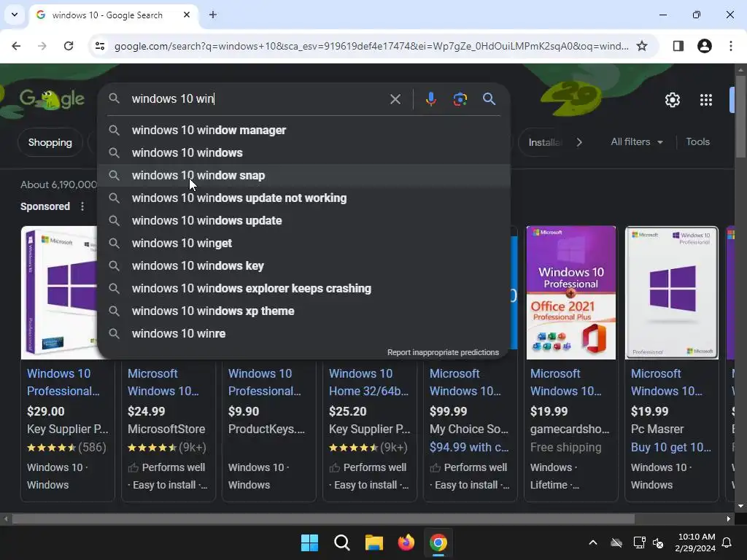The image size is (747, 560).
Task: Launch File Explorer from taskbar
Action: pyautogui.click(x=374, y=542)
